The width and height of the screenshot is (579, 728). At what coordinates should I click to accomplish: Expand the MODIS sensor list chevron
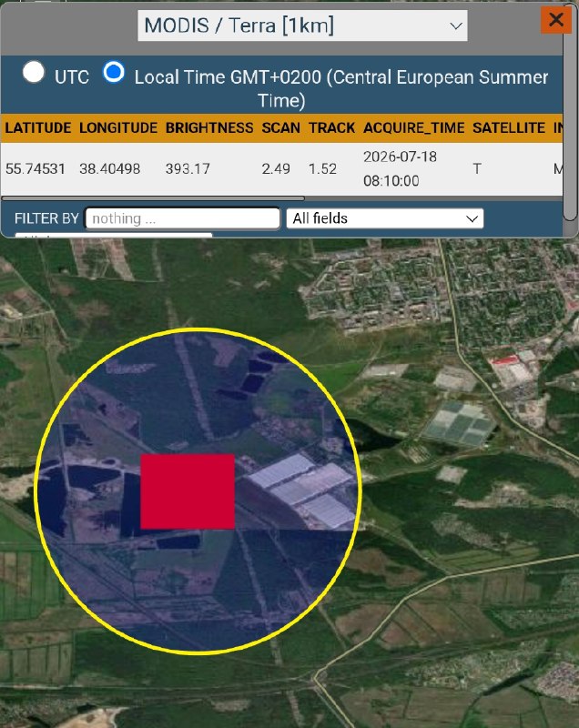(456, 26)
